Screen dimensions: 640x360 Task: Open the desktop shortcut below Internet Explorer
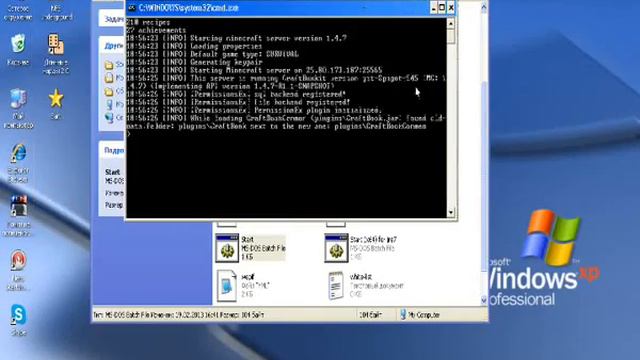(18, 207)
